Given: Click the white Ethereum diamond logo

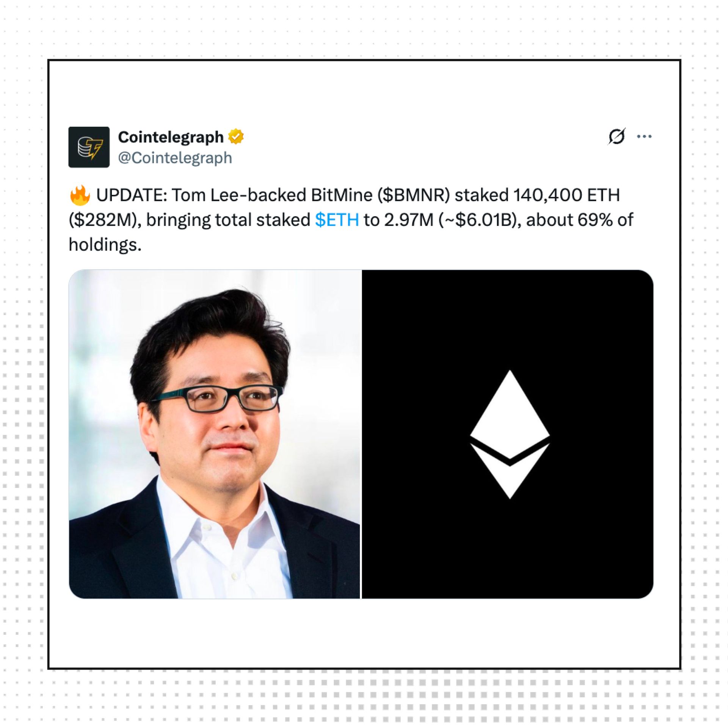Looking at the screenshot, I should 510,434.
